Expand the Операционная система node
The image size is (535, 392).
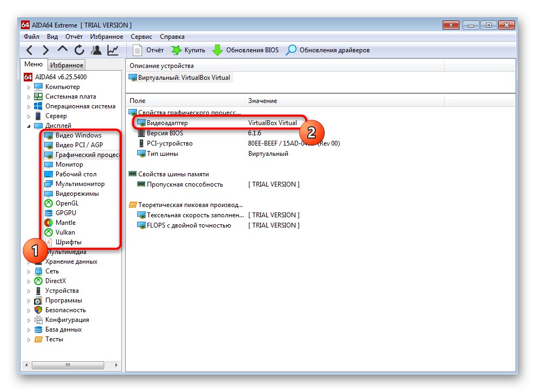(x=29, y=107)
